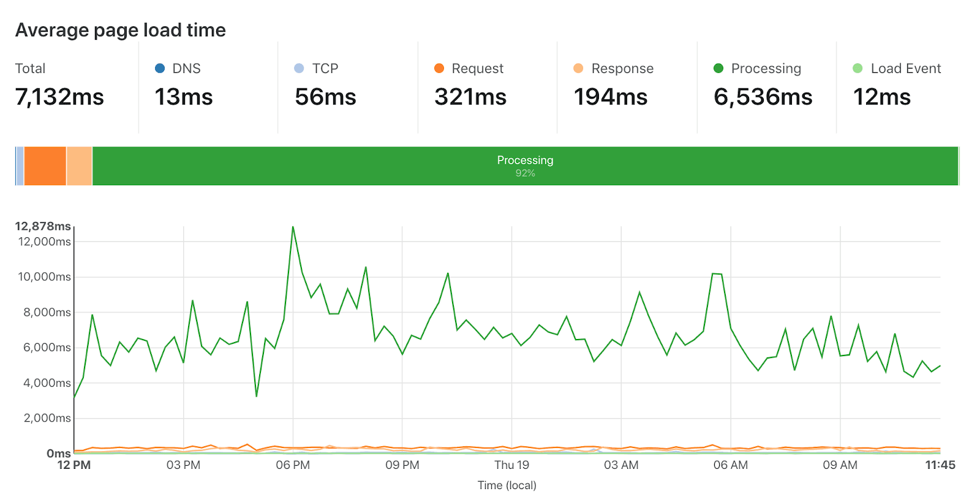Select the DNS 13ms metric value
This screenshot has height=502, width=980.
coord(184,97)
